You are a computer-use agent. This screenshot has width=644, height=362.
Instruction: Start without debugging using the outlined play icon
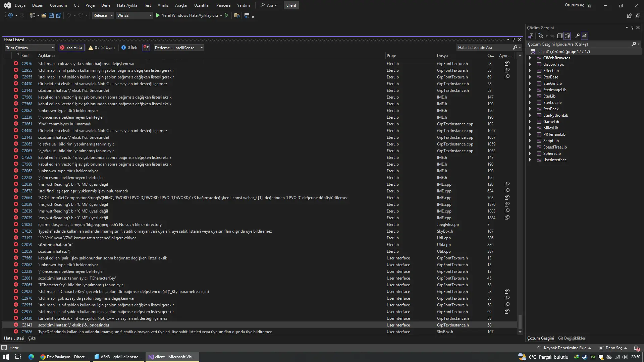(227, 15)
